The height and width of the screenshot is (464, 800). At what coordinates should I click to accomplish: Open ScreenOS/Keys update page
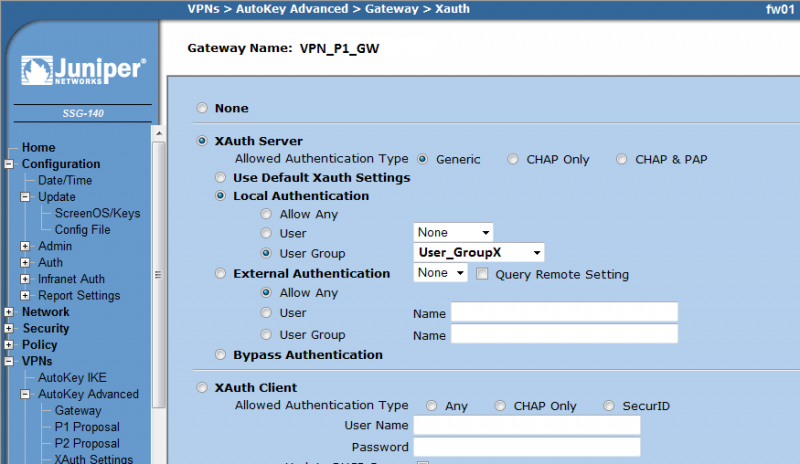(97, 213)
